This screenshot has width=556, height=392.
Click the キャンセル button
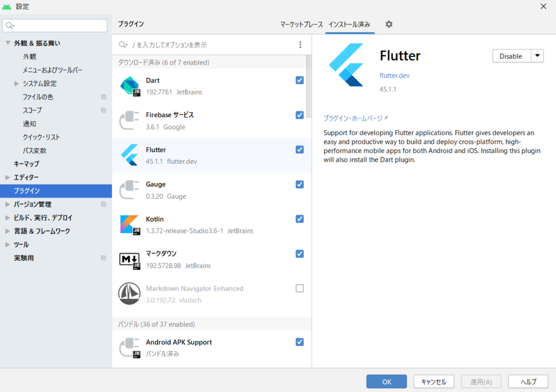434,382
